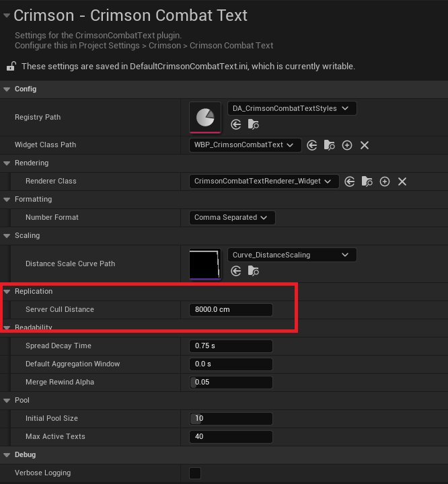Select the Registry Path property label
This screenshot has width=448, height=484.
point(38,117)
